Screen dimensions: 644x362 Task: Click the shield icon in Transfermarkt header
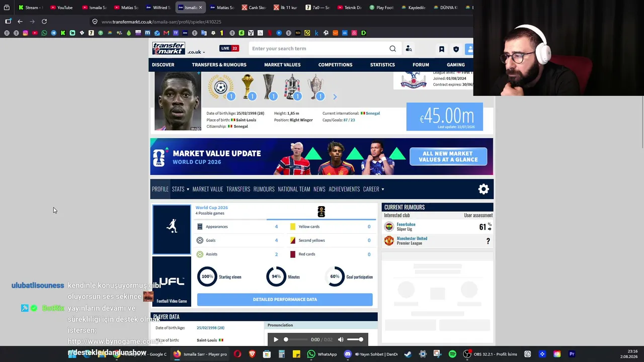(x=456, y=49)
